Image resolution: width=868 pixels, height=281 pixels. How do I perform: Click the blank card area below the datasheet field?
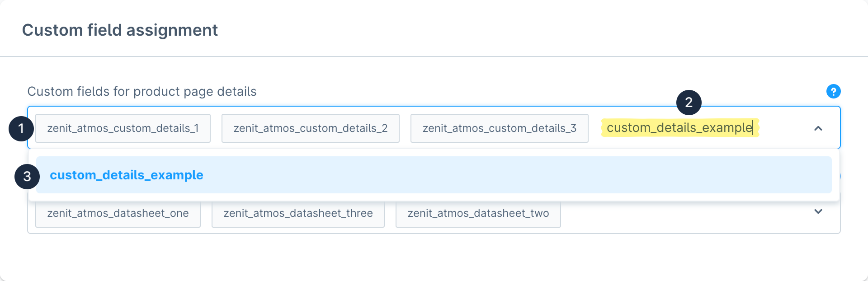click(433, 258)
